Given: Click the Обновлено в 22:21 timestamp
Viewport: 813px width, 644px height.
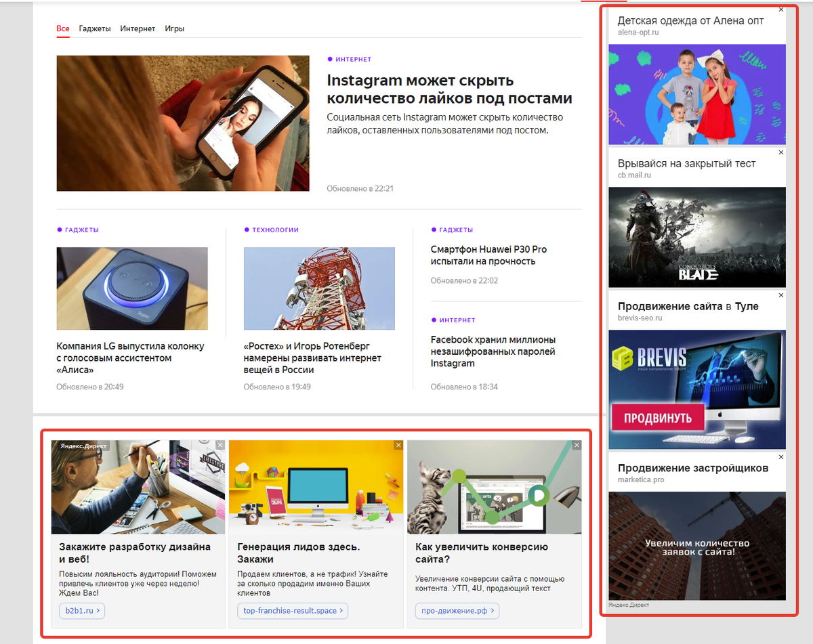Looking at the screenshot, I should [x=360, y=188].
